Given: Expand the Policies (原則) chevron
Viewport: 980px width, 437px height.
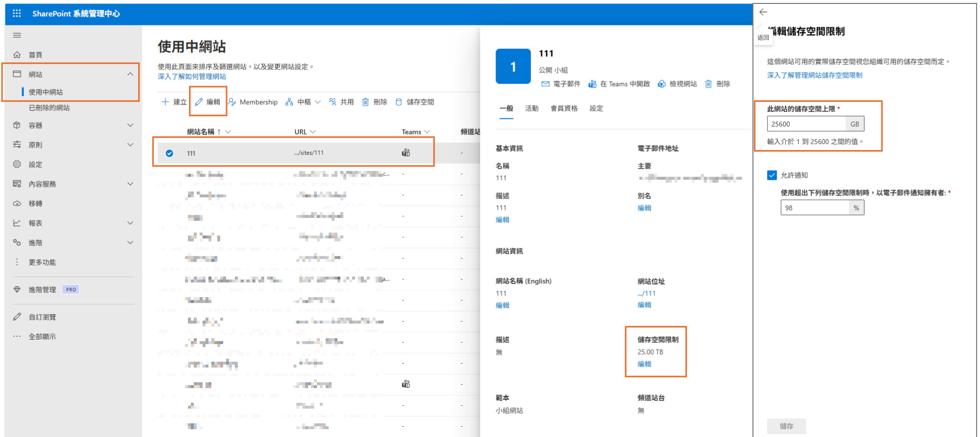Looking at the screenshot, I should (x=130, y=145).
